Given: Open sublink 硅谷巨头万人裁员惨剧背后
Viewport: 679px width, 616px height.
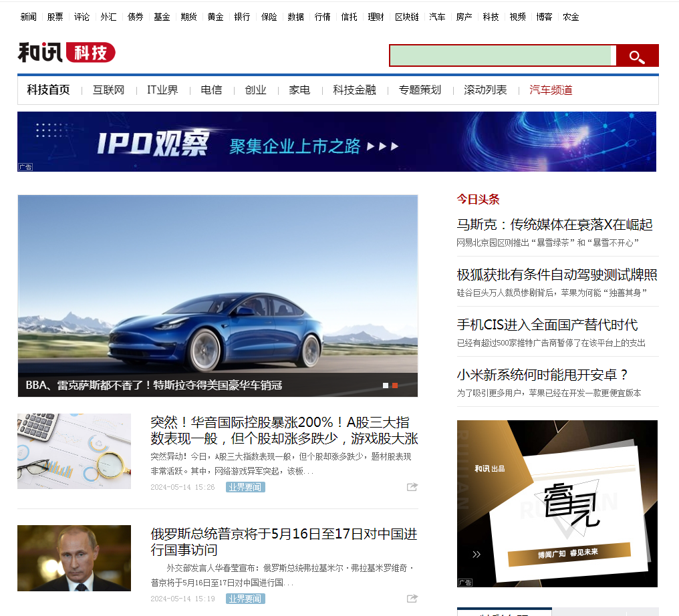Looking at the screenshot, I should point(552,293).
